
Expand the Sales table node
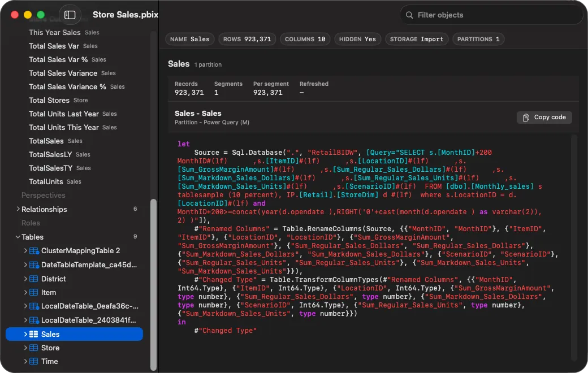coord(25,334)
